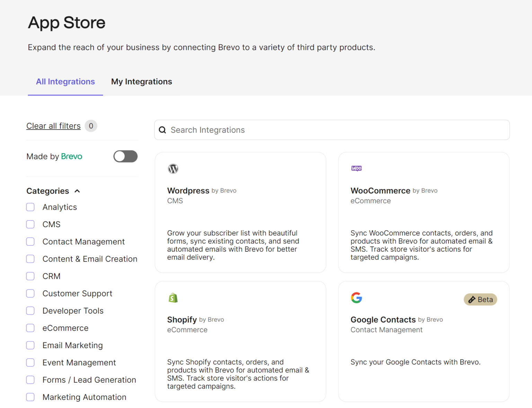Screen dimensions: 532x408
Task: Click the Clear all filters link
Action: click(x=53, y=126)
